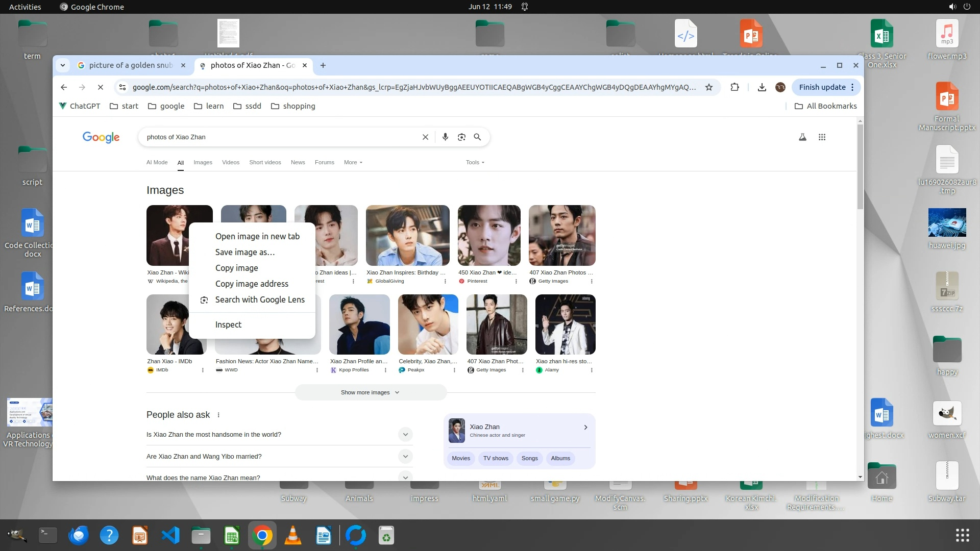Open the Tools dropdown

(475, 162)
